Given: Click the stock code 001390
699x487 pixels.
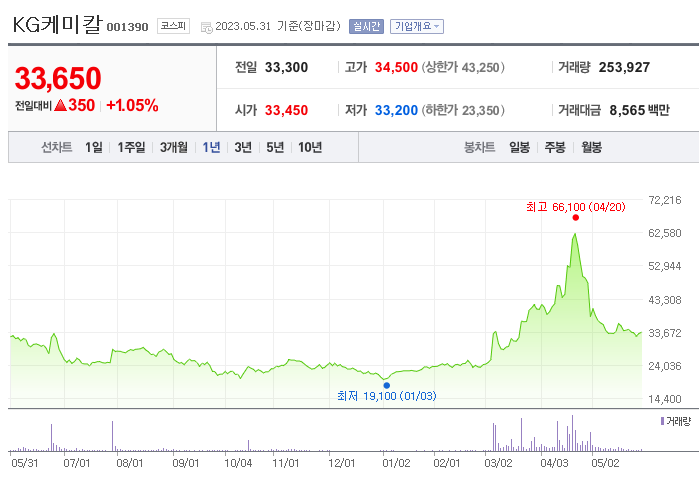Looking at the screenshot, I should point(127,27).
